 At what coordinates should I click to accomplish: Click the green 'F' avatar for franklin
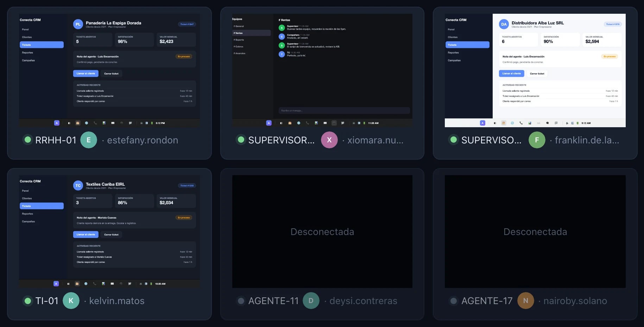pyautogui.click(x=537, y=140)
